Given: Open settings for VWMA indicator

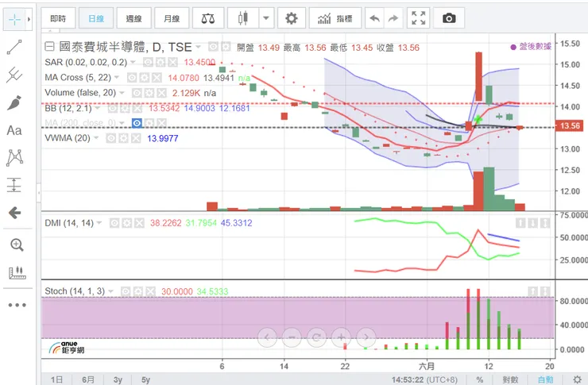Looking at the screenshot, I should (x=123, y=138).
